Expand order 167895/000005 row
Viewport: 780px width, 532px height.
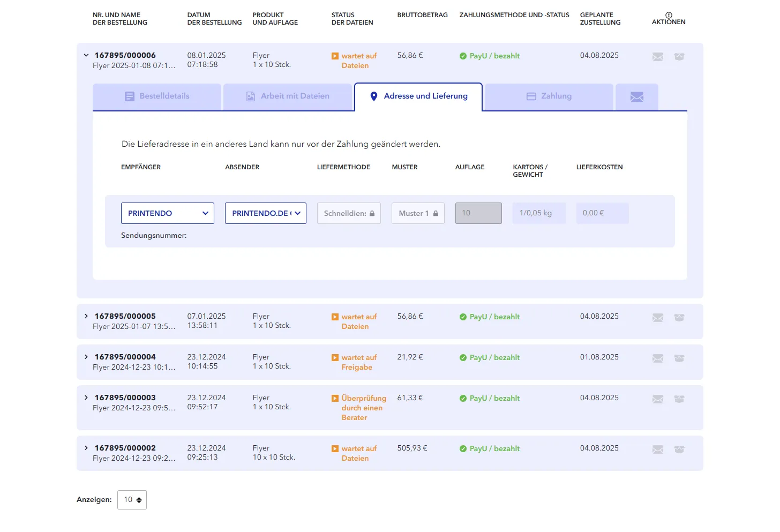(86, 316)
